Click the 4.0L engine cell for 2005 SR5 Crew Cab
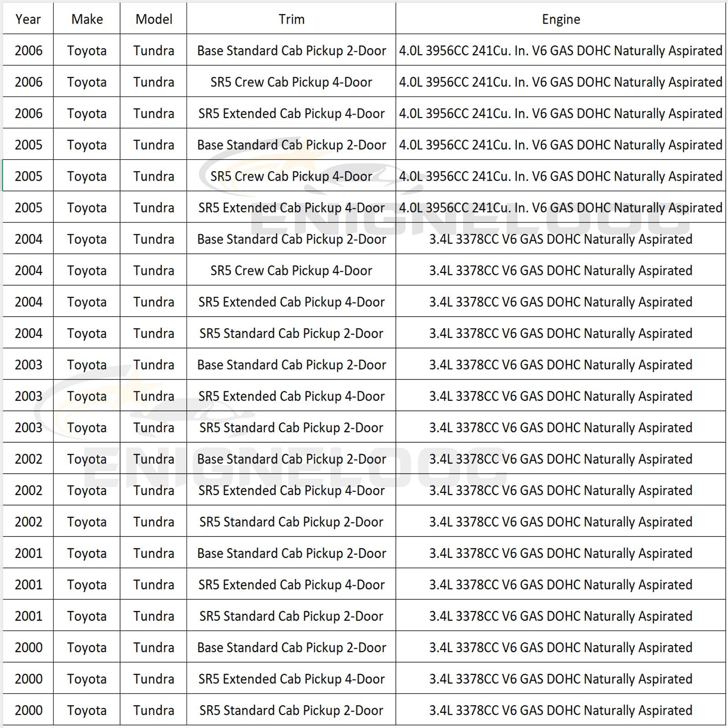 pyautogui.click(x=561, y=176)
